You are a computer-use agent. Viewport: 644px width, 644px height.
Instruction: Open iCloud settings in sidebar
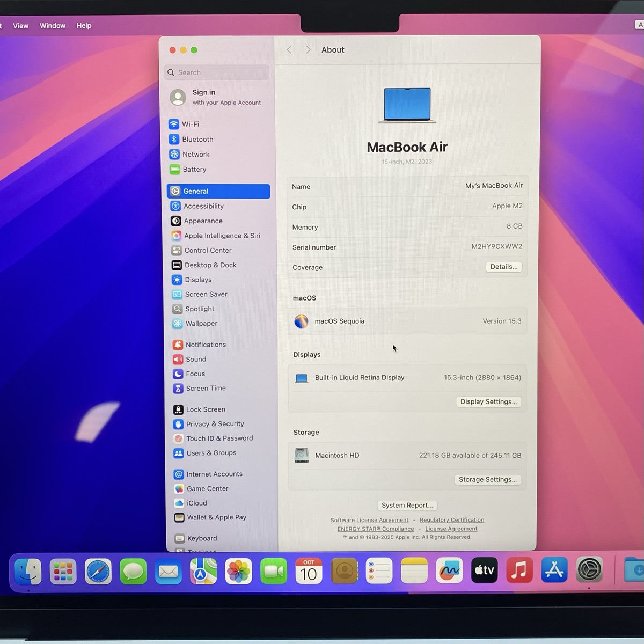(x=191, y=503)
